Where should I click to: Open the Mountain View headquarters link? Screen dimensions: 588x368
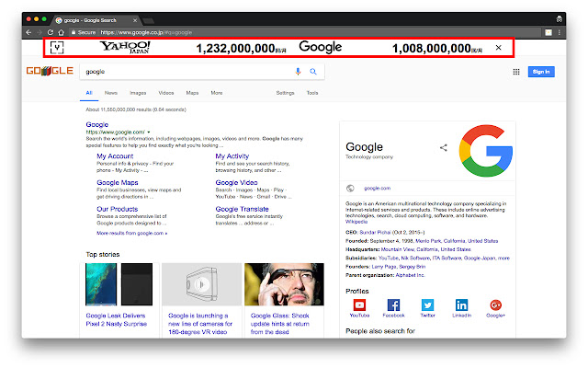click(x=398, y=249)
